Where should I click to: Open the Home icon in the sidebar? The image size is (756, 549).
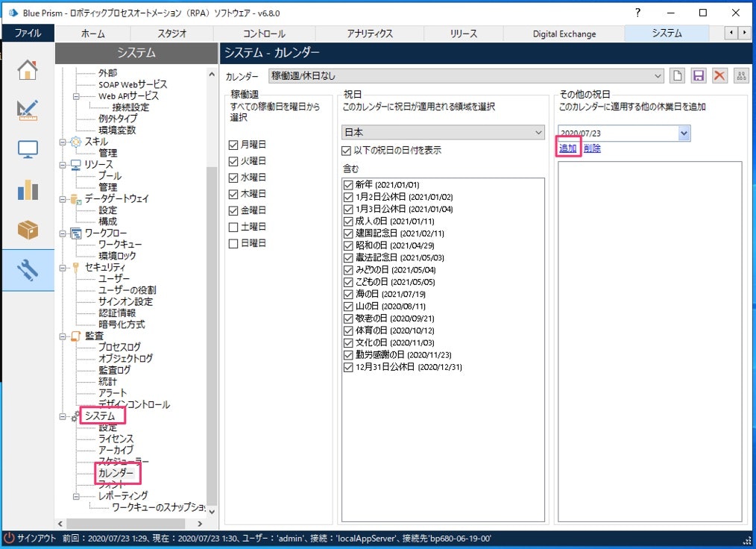point(28,70)
